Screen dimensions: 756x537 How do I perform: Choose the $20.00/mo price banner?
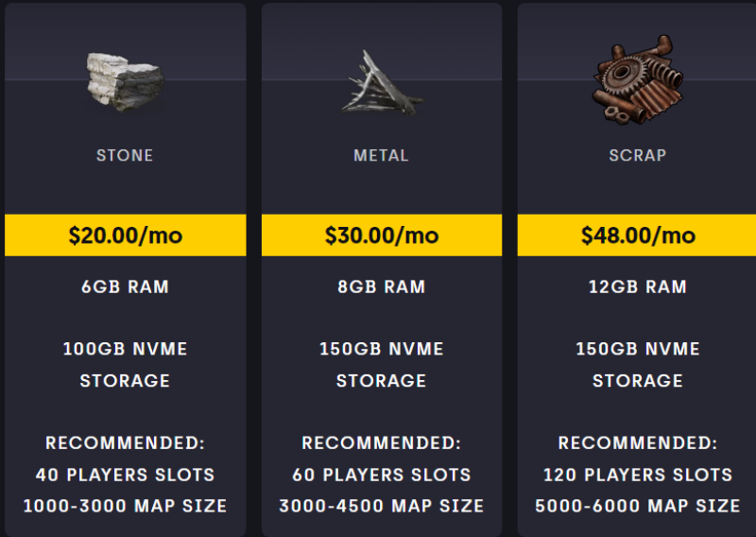(126, 235)
